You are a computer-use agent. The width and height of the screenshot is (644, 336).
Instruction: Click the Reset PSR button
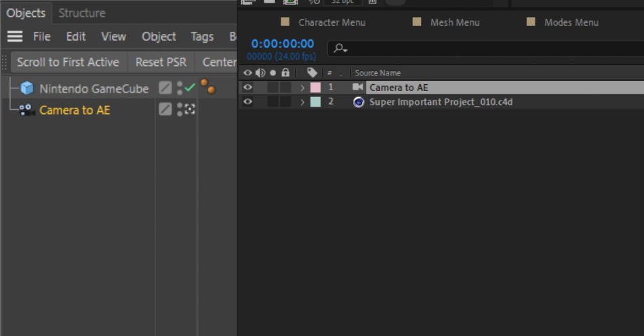161,62
